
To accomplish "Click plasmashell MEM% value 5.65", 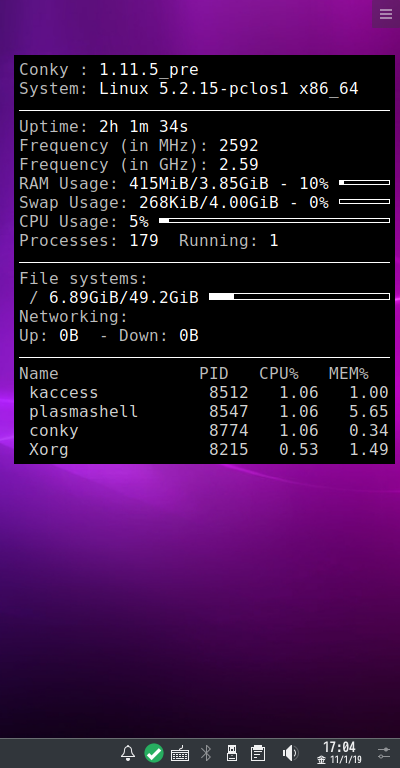I will point(369,412).
